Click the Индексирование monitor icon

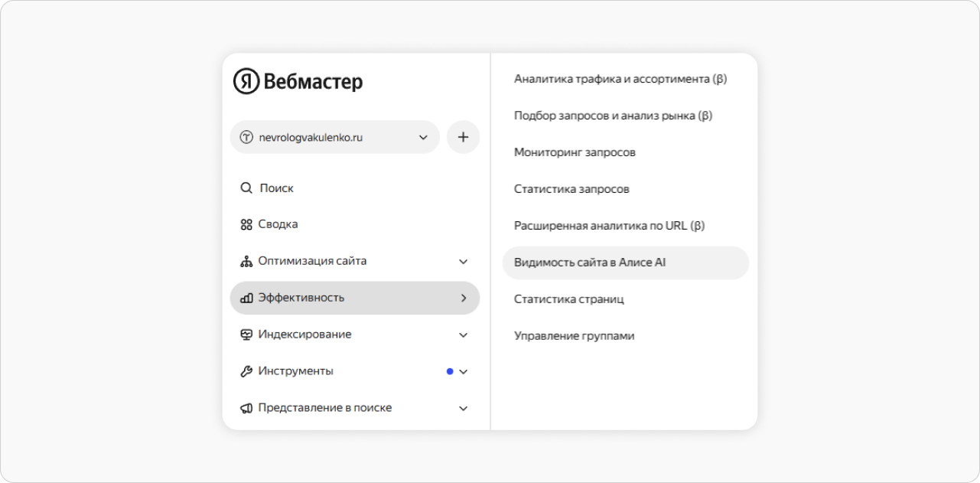point(246,335)
